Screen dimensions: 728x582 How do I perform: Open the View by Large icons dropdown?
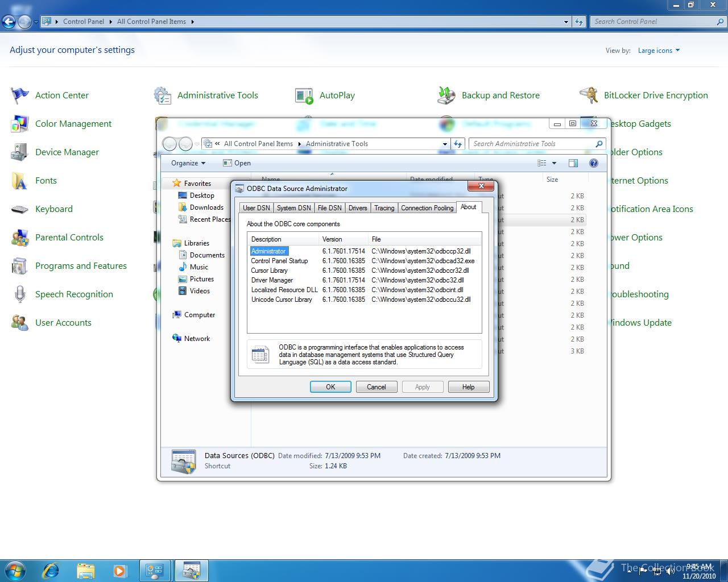coord(659,51)
